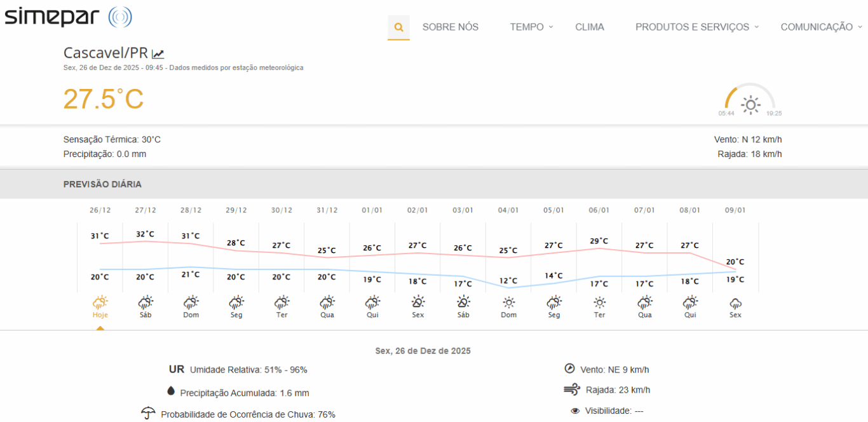Image resolution: width=868 pixels, height=422 pixels.
Task: Expand the TEMPO dropdown menu
Action: [531, 27]
